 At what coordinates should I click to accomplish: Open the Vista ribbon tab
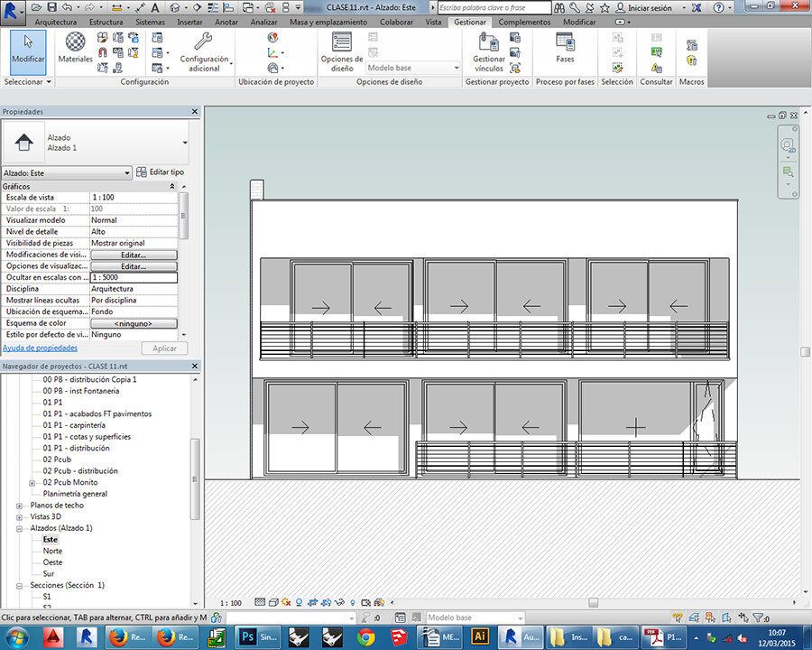pyautogui.click(x=433, y=22)
